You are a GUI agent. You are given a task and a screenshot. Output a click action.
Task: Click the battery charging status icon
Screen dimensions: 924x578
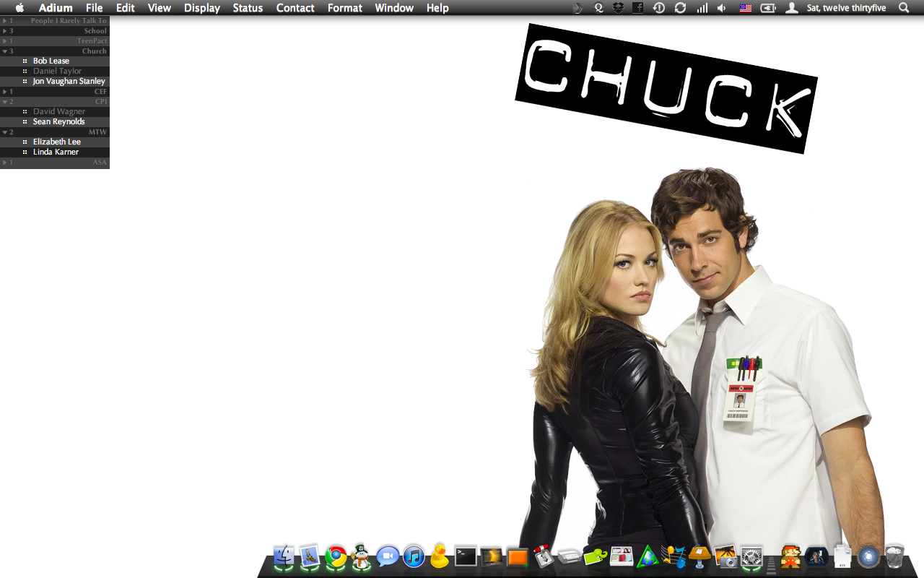coord(768,8)
